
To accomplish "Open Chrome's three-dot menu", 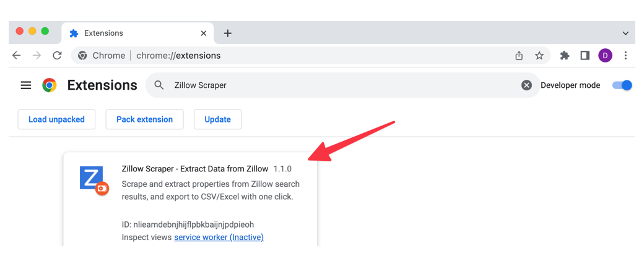I will (x=625, y=56).
